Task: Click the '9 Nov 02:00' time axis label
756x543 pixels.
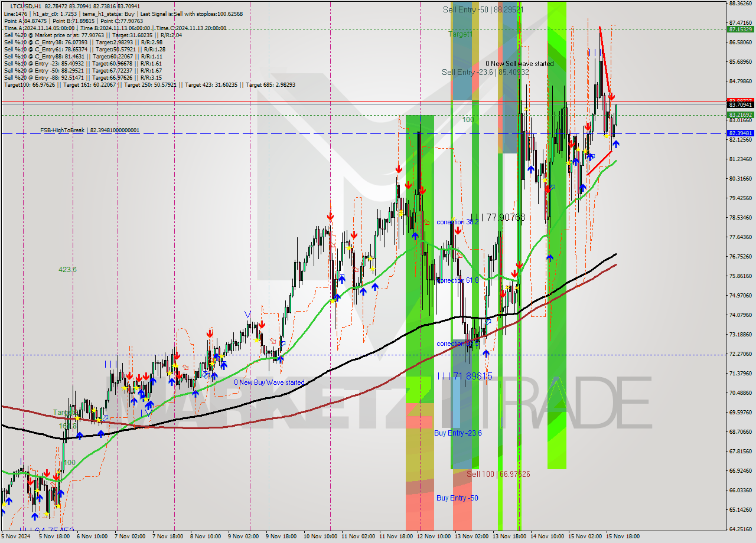Action: [243, 537]
